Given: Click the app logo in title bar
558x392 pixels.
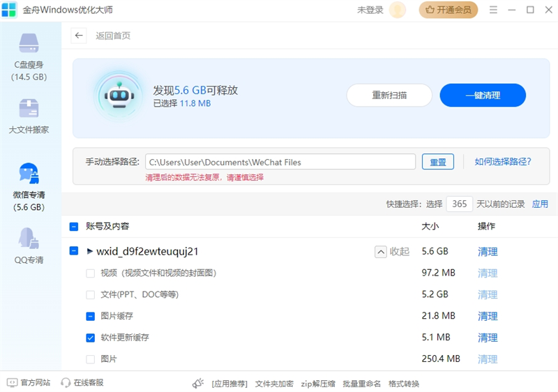Looking at the screenshot, I should [9, 10].
